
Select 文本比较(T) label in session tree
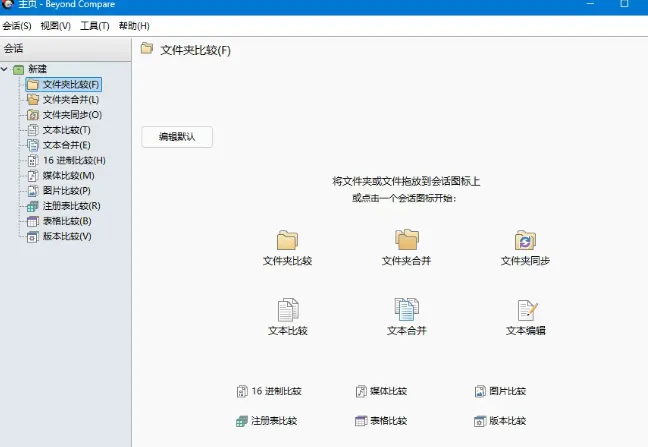click(x=67, y=130)
